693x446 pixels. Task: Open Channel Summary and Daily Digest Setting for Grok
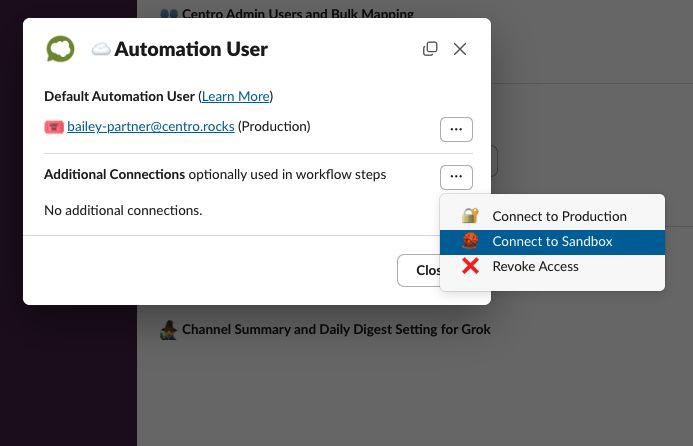336,329
